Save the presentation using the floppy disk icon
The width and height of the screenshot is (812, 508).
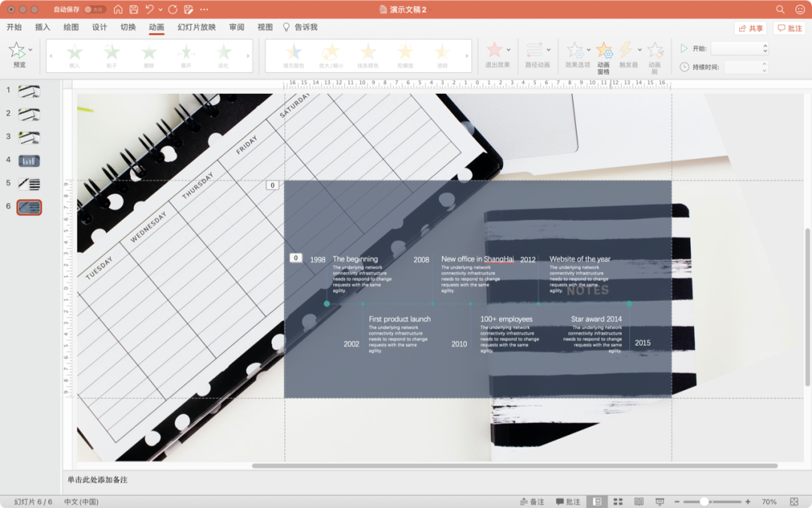coord(134,9)
